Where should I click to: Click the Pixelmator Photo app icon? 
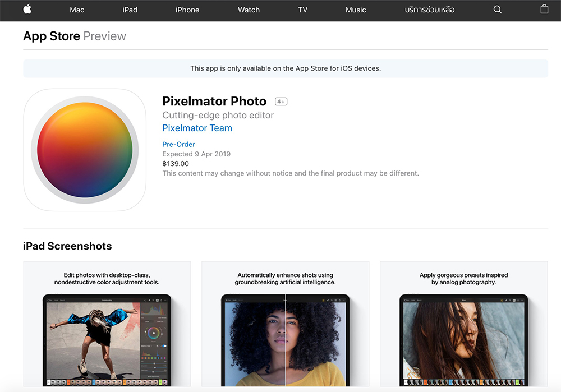85,150
